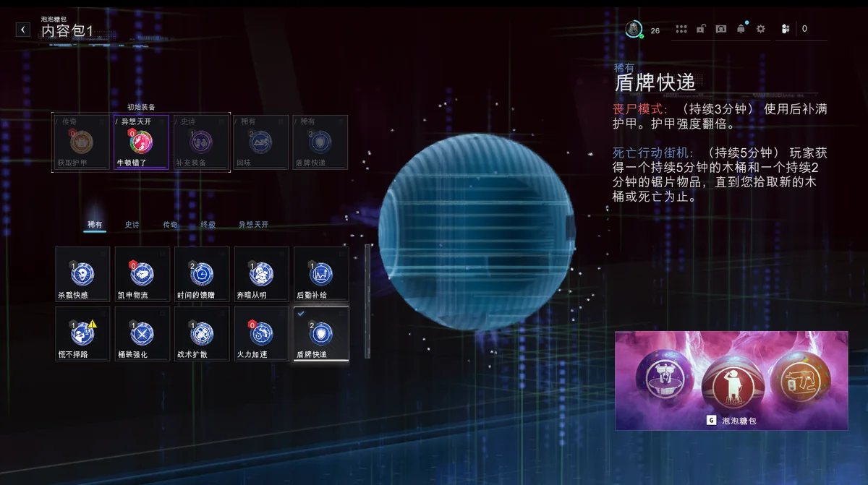Switch to the 史诗 rarity tab
Image resolution: width=868 pixels, height=485 pixels.
click(x=132, y=225)
